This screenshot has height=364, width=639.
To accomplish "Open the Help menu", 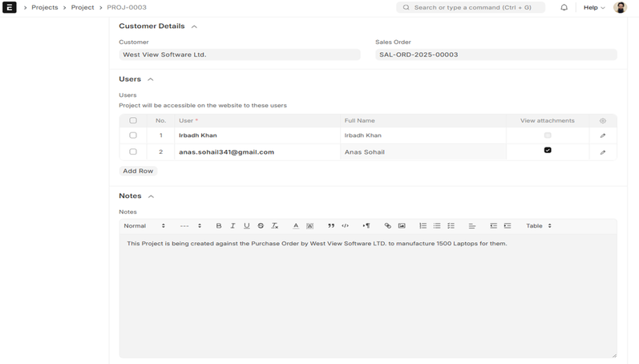I will pos(593,7).
